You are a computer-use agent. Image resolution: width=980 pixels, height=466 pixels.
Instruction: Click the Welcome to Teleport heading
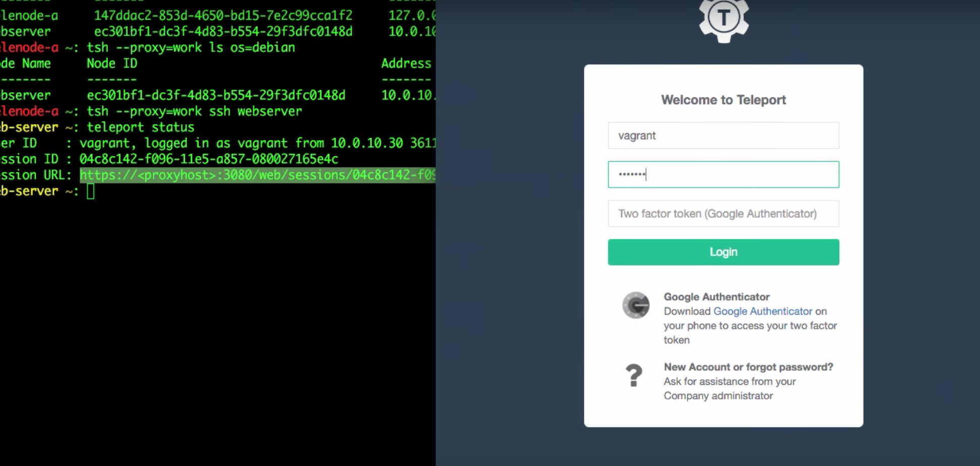pyautogui.click(x=723, y=100)
